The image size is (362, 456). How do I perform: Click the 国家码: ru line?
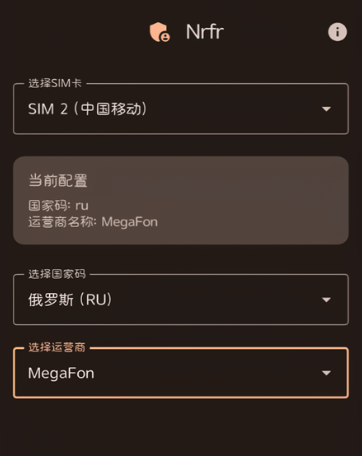tap(58, 205)
